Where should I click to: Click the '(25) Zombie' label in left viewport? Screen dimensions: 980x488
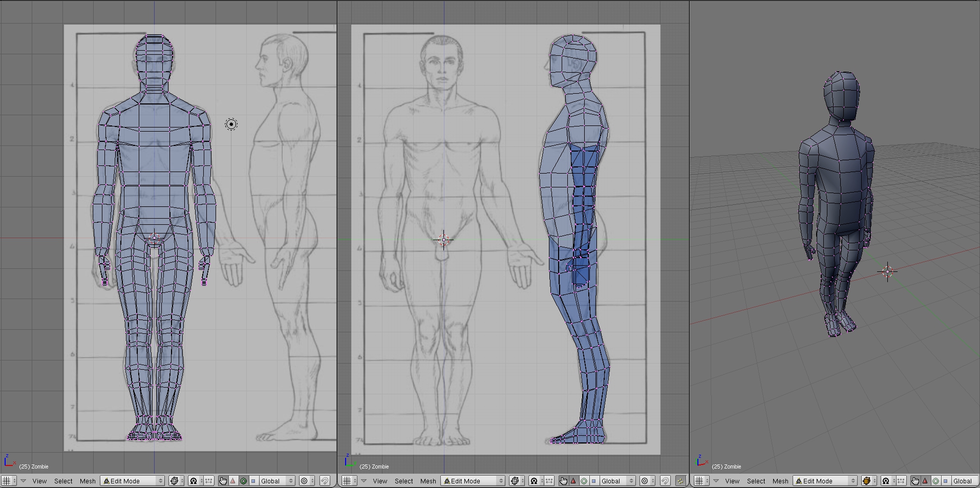click(x=34, y=466)
